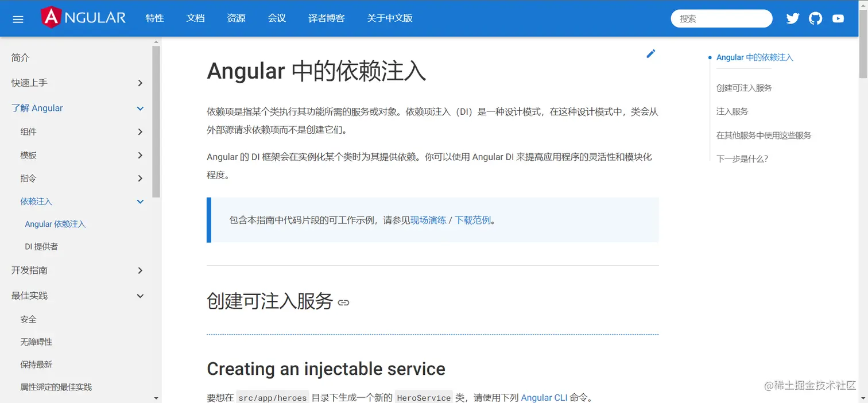Select DI 提供者 in sidebar

(41, 246)
